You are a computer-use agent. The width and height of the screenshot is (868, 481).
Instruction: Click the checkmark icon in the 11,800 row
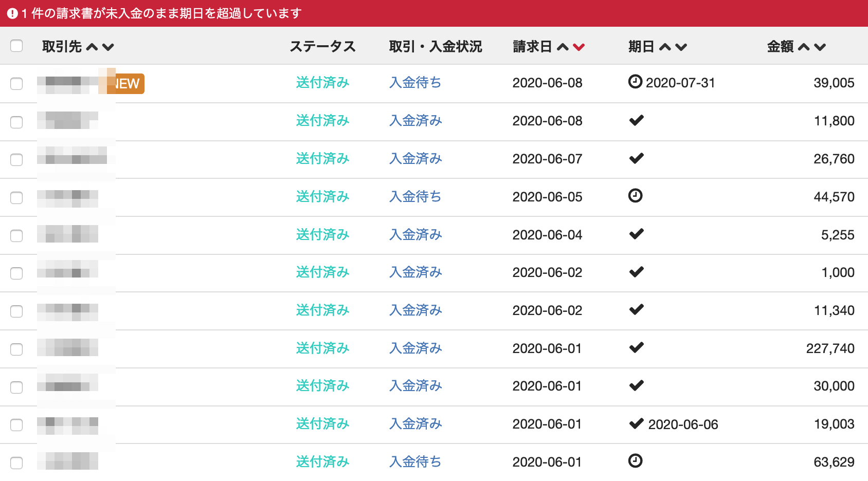click(x=636, y=120)
